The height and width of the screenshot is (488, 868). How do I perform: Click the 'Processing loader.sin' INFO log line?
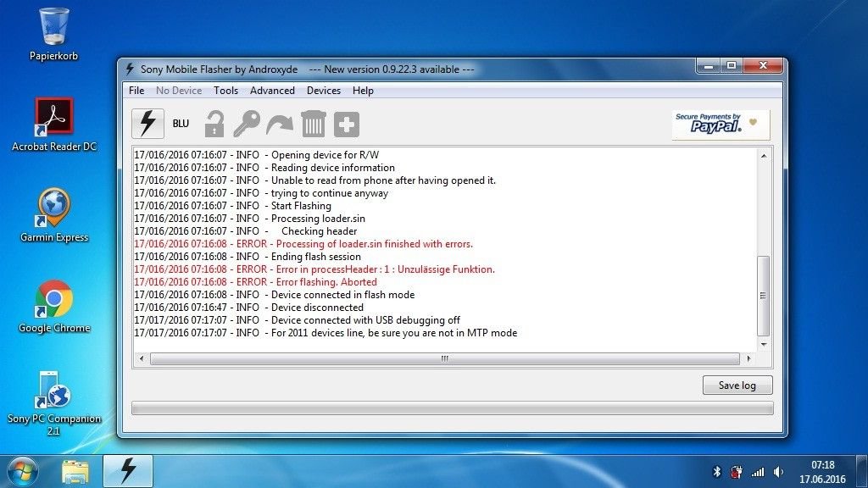tap(250, 219)
